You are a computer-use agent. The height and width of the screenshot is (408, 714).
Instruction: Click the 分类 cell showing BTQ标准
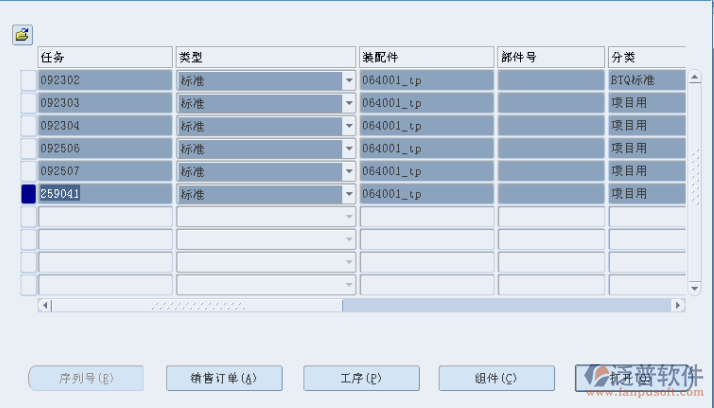(646, 80)
